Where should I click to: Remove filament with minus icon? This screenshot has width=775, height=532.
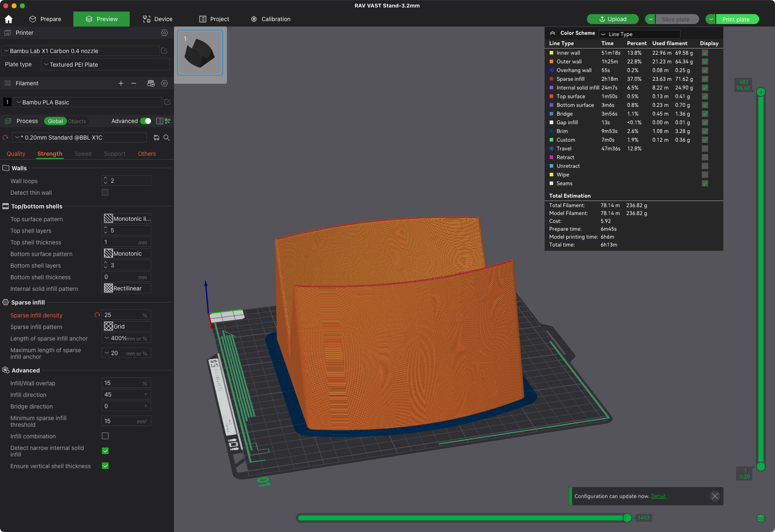click(134, 83)
